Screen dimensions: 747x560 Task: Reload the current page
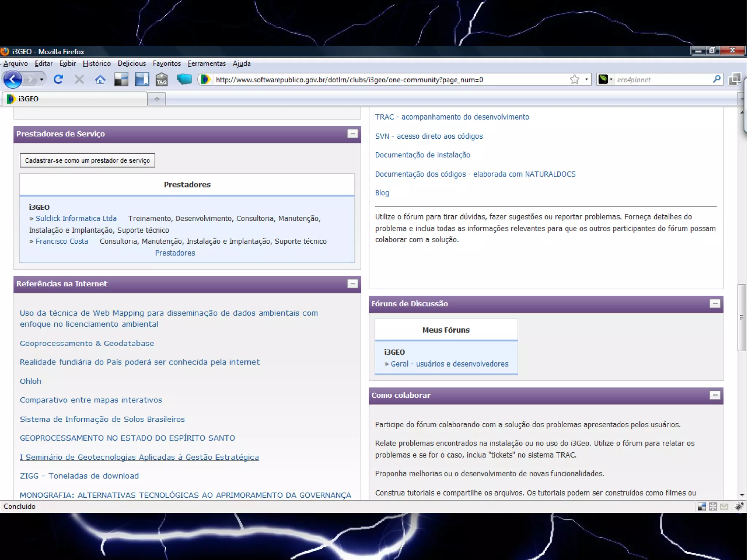click(x=58, y=79)
